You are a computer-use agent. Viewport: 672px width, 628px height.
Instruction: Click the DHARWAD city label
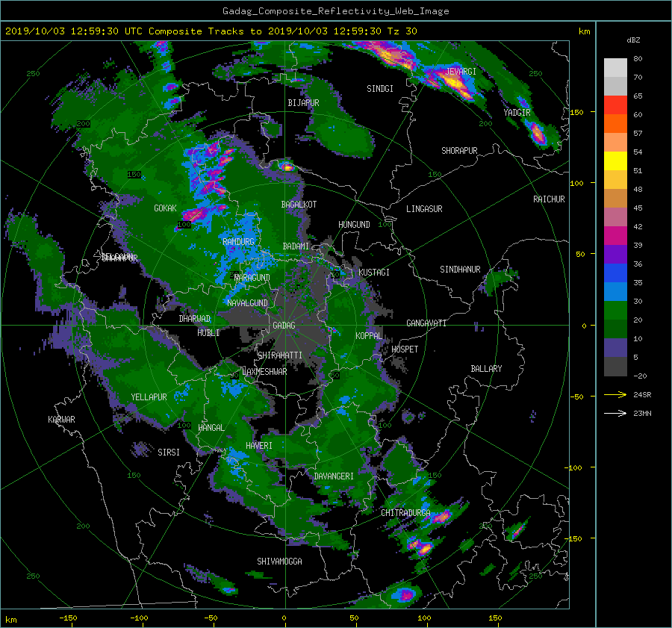click(x=194, y=319)
